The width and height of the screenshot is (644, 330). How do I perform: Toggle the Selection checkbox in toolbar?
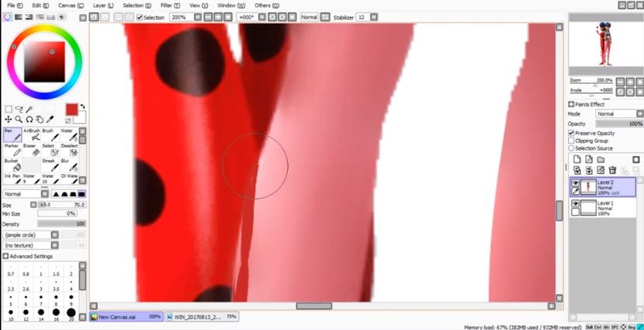[x=140, y=17]
